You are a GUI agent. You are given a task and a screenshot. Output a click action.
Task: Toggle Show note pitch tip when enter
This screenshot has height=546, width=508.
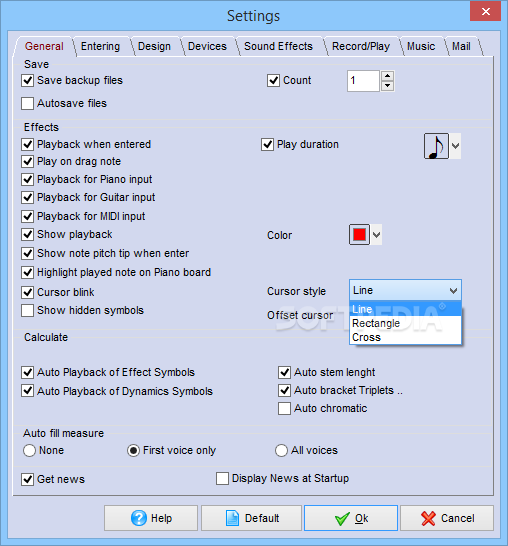tap(28, 253)
